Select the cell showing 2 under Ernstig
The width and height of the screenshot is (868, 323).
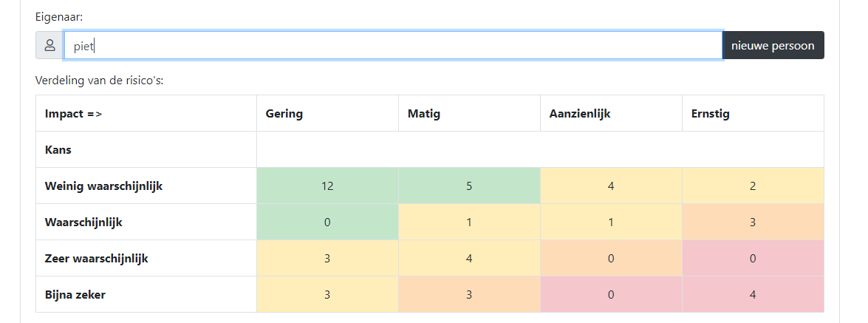(x=753, y=186)
